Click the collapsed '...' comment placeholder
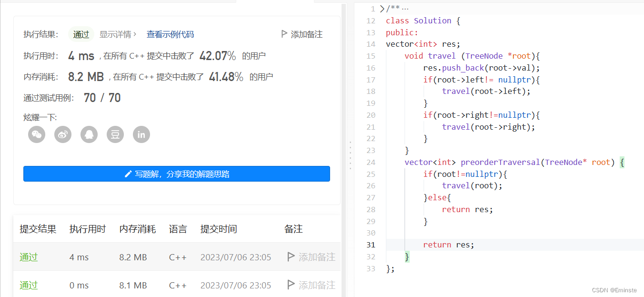The image size is (644, 297). 406,8
